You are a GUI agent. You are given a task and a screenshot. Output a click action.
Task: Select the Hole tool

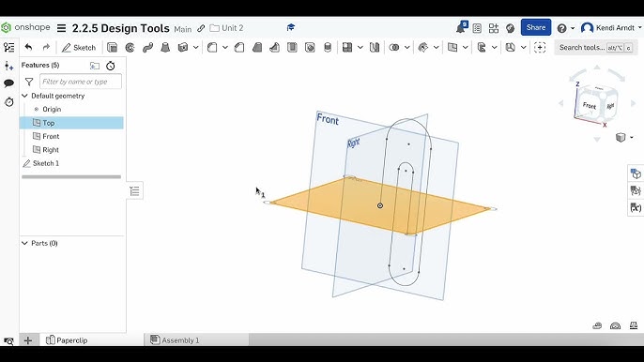click(310, 48)
